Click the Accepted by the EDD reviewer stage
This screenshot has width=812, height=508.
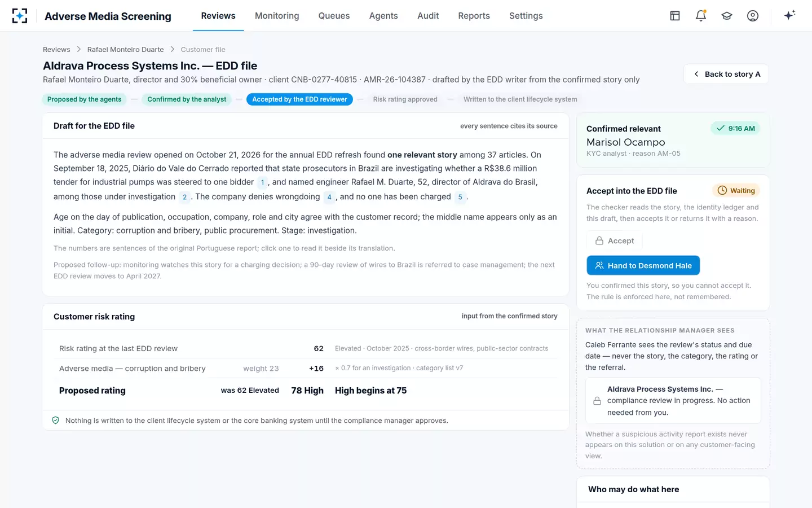pyautogui.click(x=299, y=99)
